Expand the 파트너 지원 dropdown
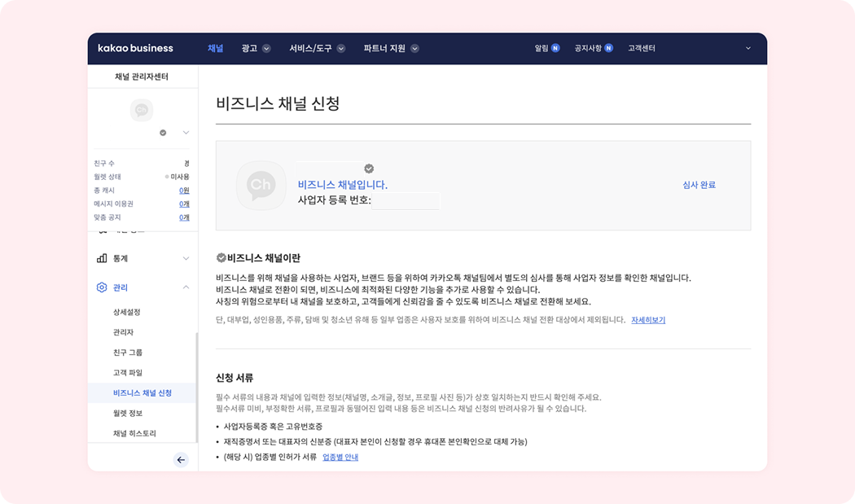 click(x=391, y=48)
